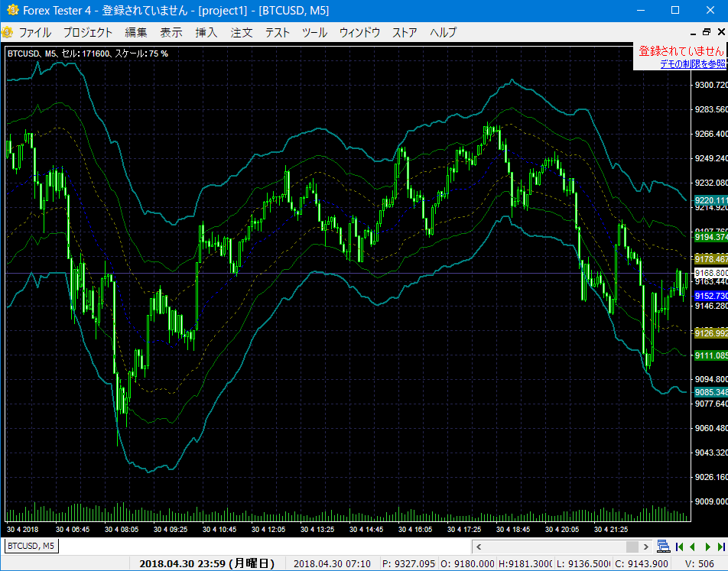
Task: Open the 注文 menu
Action: point(242,33)
